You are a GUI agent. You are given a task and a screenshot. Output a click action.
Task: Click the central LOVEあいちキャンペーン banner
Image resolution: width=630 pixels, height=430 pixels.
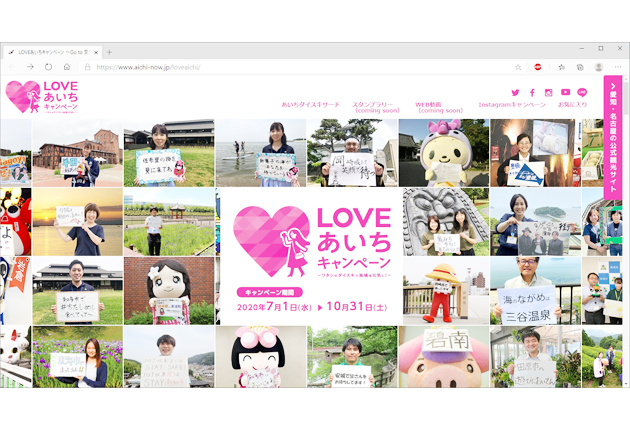click(312, 257)
